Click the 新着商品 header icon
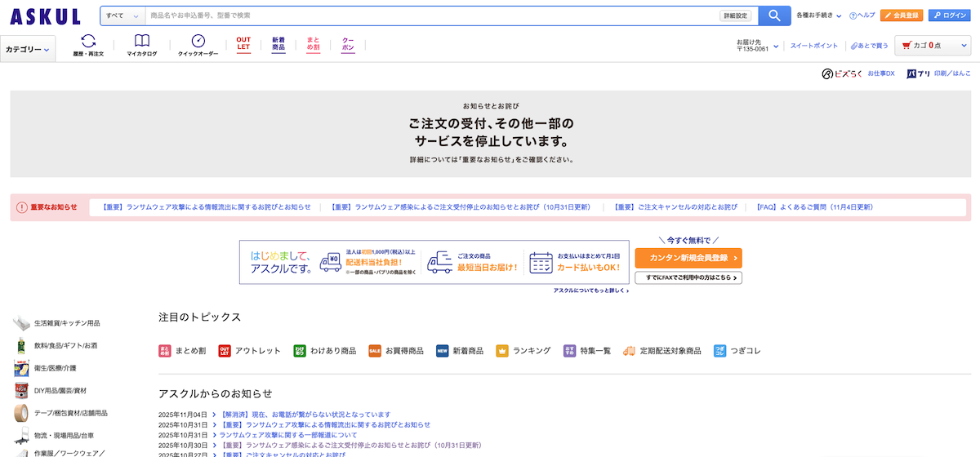The width and height of the screenshot is (980, 457). (x=278, y=43)
